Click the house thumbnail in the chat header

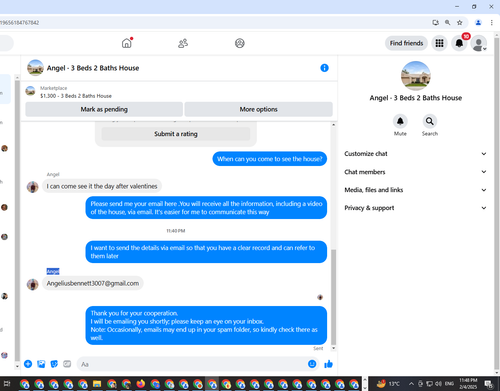35,68
